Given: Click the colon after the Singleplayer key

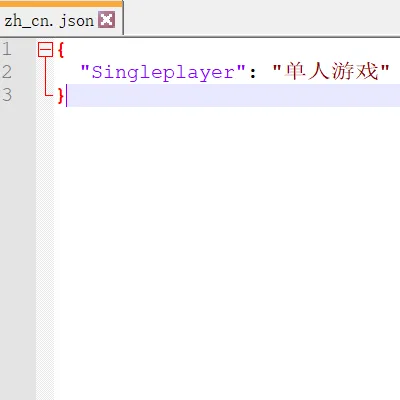Looking at the screenshot, I should (x=253, y=73).
